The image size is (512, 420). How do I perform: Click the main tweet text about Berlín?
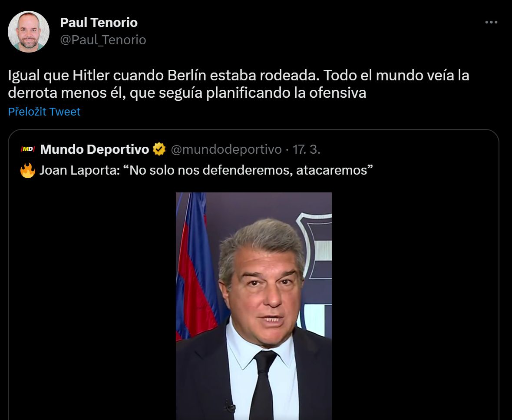tap(238, 84)
